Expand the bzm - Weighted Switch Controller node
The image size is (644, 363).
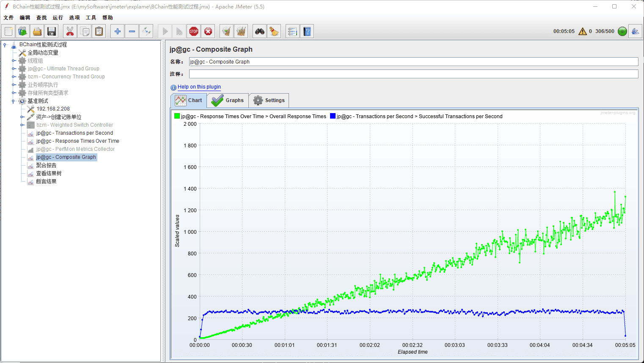22,125
